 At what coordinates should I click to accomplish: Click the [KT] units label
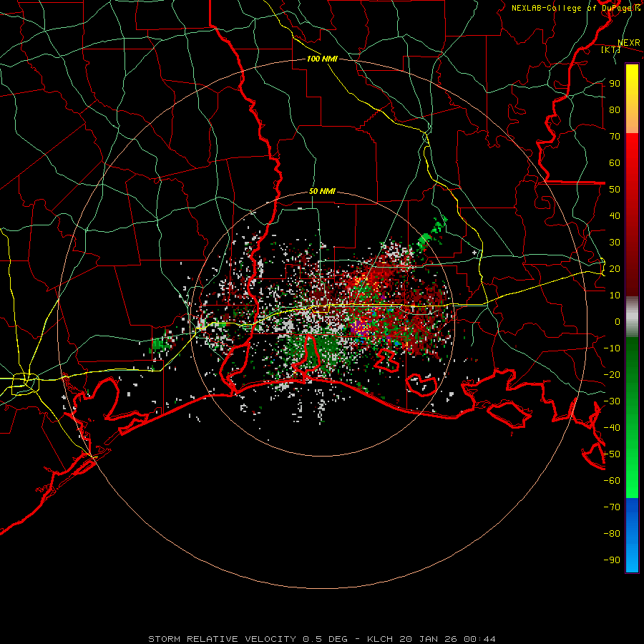pos(610,49)
